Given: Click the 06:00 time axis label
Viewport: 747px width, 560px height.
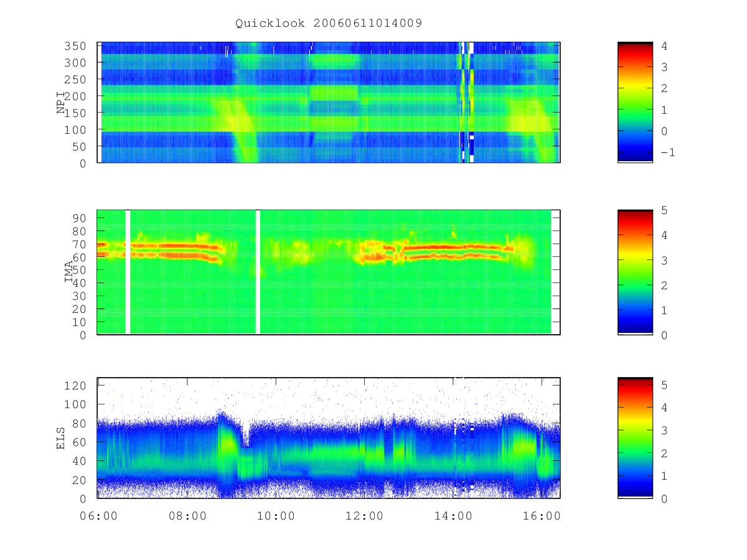Looking at the screenshot, I should pyautogui.click(x=100, y=516).
